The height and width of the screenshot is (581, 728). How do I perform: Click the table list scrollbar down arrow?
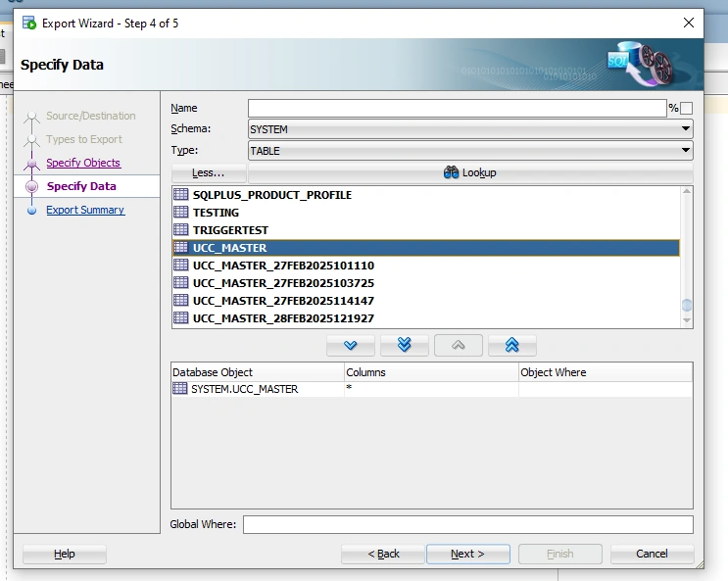click(x=687, y=320)
